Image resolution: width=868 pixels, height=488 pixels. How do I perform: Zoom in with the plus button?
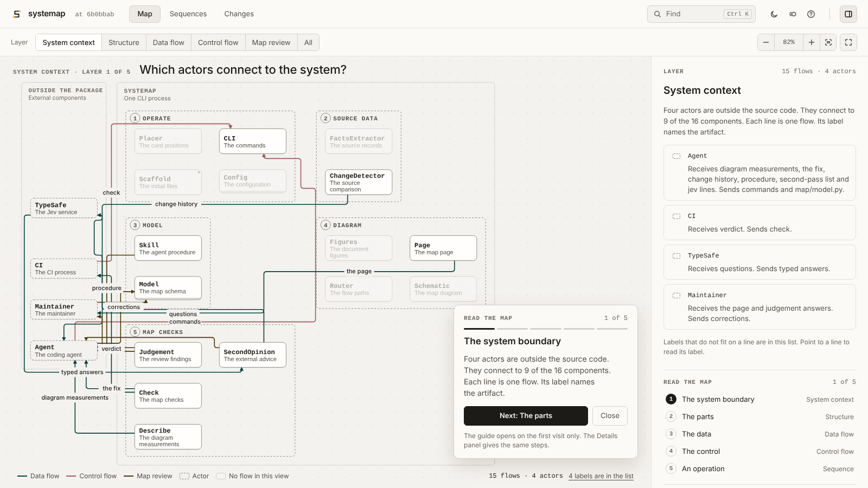812,42
